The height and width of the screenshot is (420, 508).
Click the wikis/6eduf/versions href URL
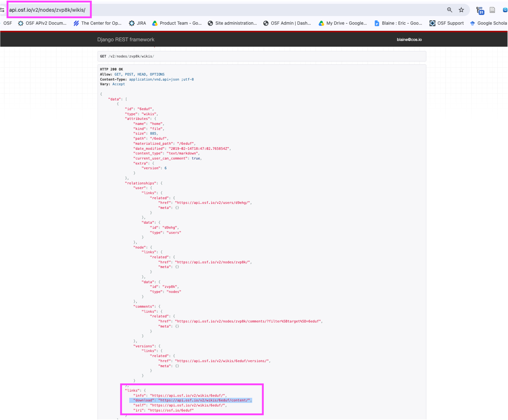click(222, 361)
